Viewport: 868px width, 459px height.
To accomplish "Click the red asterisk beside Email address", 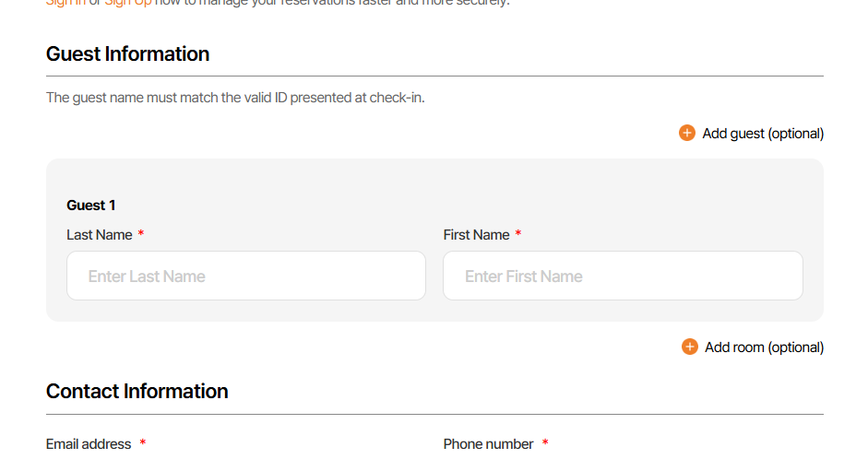I will (143, 444).
